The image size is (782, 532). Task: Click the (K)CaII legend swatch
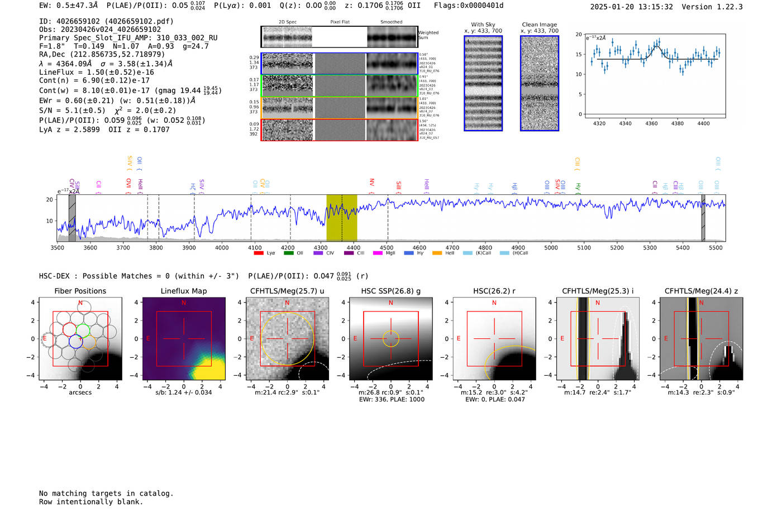click(x=468, y=253)
